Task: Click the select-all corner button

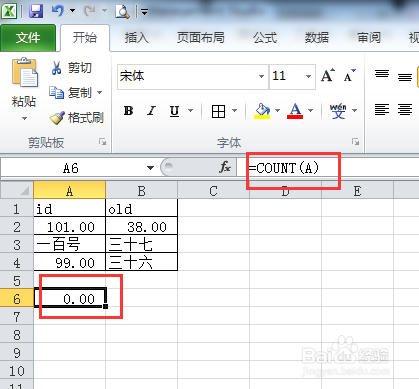Action: point(17,191)
